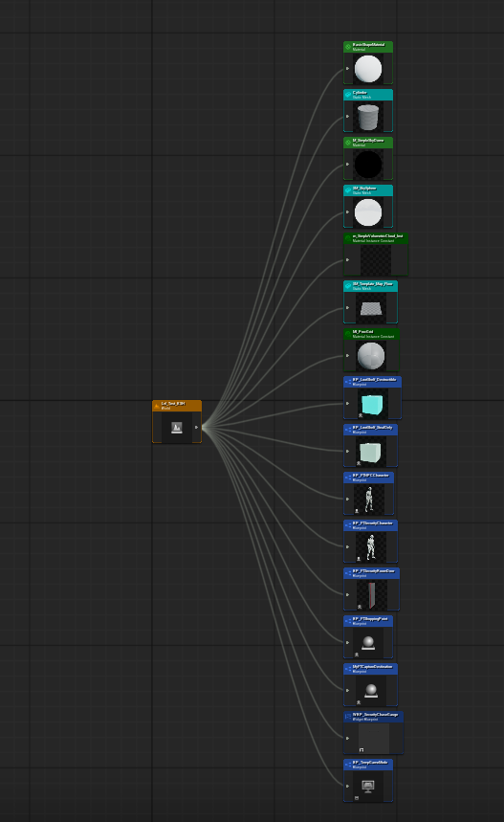Click the monitor thumbnail on the bottom blueprint node

[368, 786]
